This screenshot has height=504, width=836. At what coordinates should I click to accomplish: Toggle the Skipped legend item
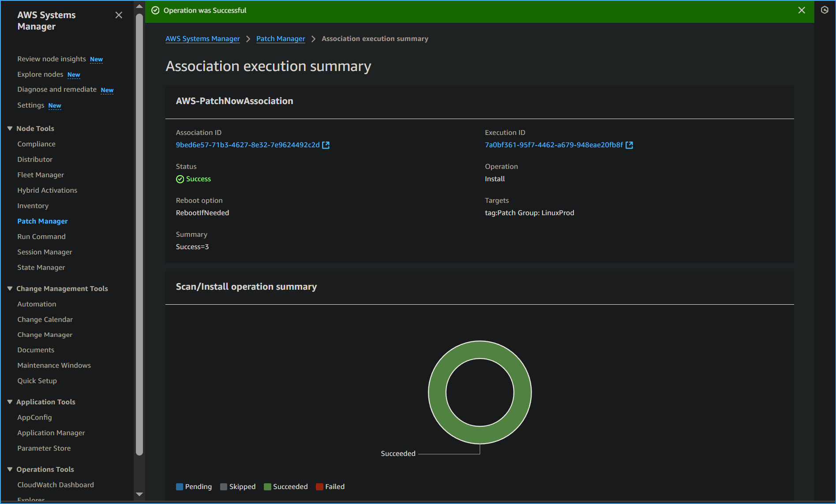[x=238, y=487]
